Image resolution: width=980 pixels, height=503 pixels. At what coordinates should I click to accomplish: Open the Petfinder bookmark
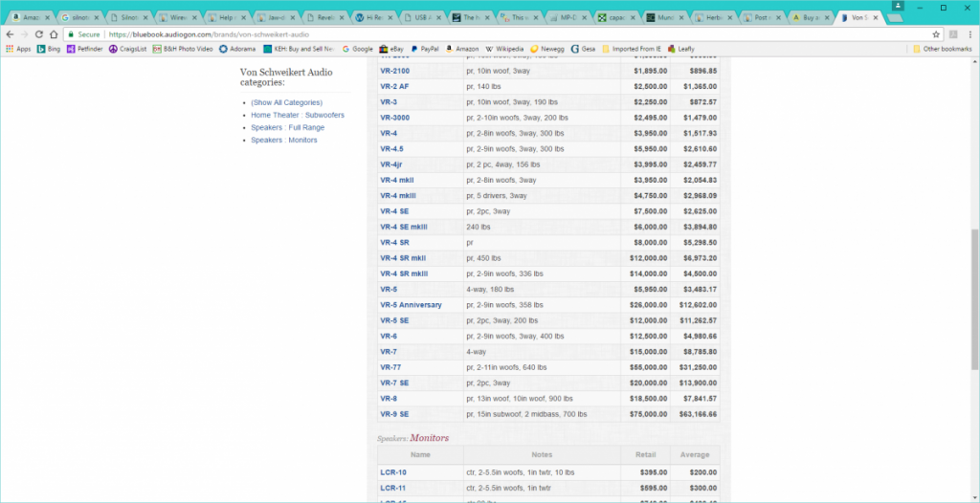pyautogui.click(x=85, y=49)
